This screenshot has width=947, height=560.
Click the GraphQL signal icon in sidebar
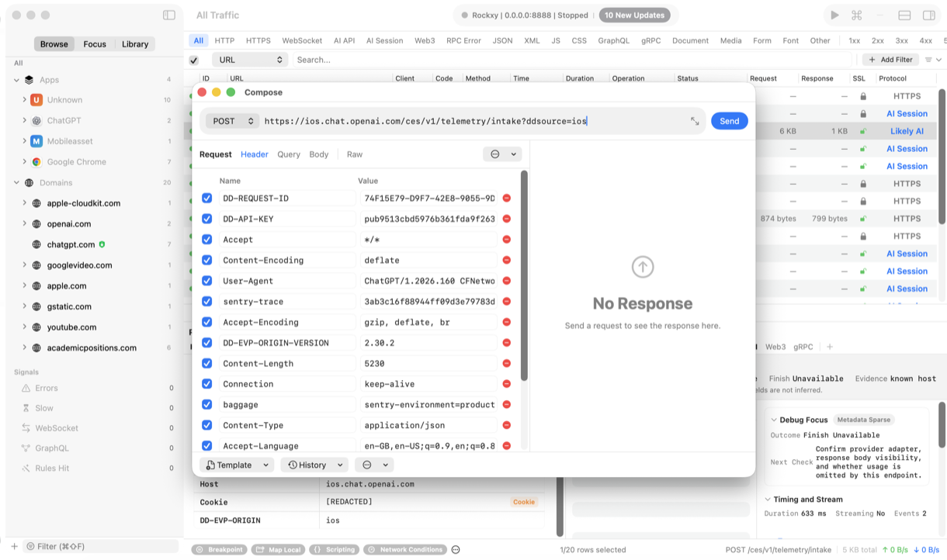click(x=26, y=448)
